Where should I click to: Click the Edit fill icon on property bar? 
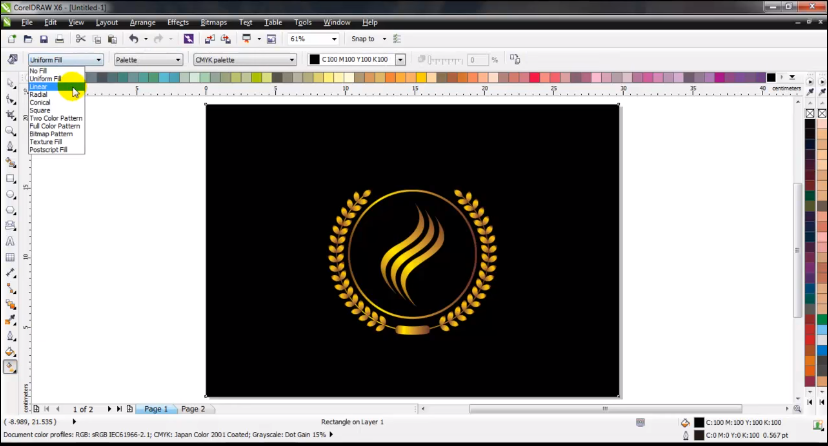tap(13, 59)
